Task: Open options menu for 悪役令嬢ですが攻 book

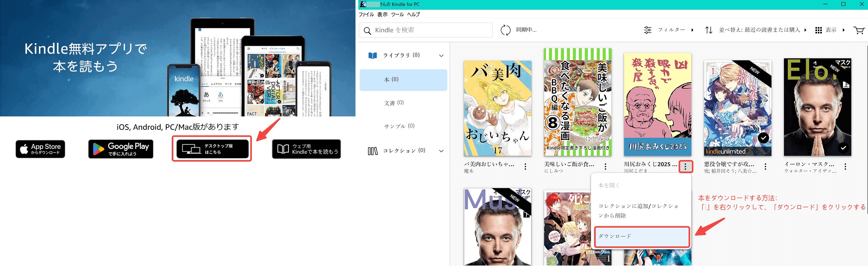Action: coord(765,167)
